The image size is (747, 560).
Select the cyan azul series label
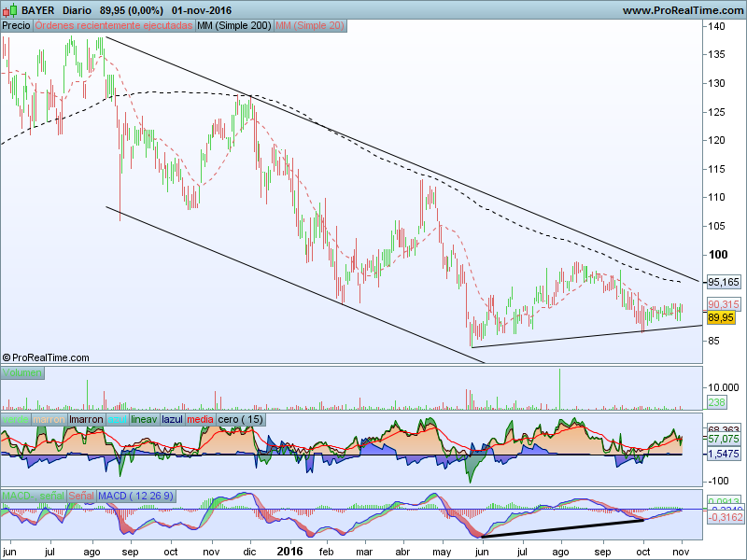click(x=117, y=420)
